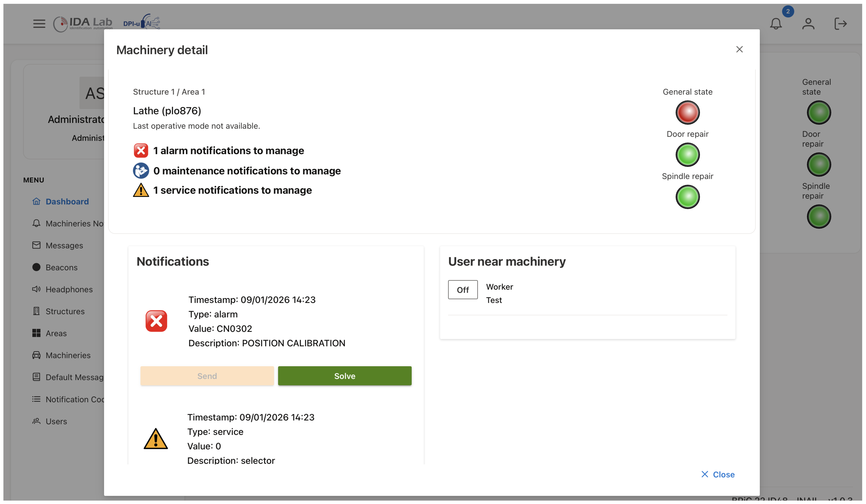Open the Areas menu item
Image resolution: width=866 pixels, height=504 pixels.
56,333
